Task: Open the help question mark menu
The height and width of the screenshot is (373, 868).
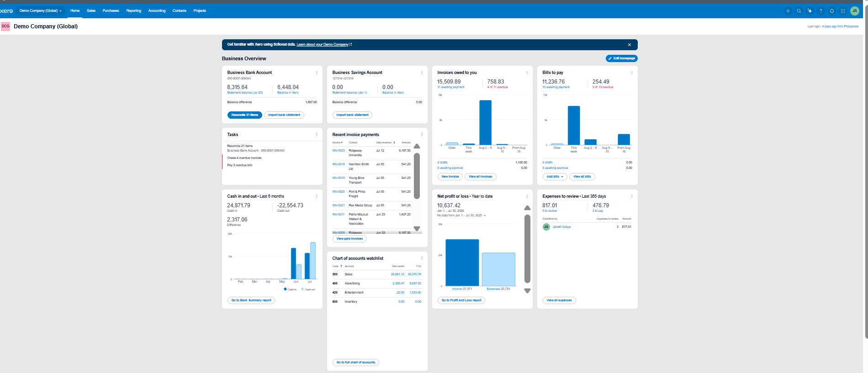Action: pyautogui.click(x=820, y=11)
